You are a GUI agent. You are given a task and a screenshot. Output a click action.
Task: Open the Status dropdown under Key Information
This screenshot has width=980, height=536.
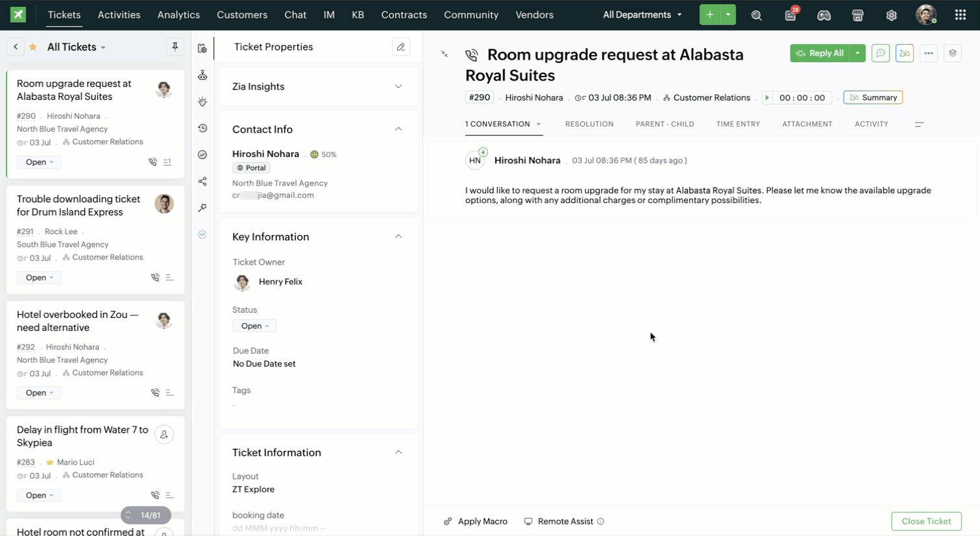coord(254,326)
